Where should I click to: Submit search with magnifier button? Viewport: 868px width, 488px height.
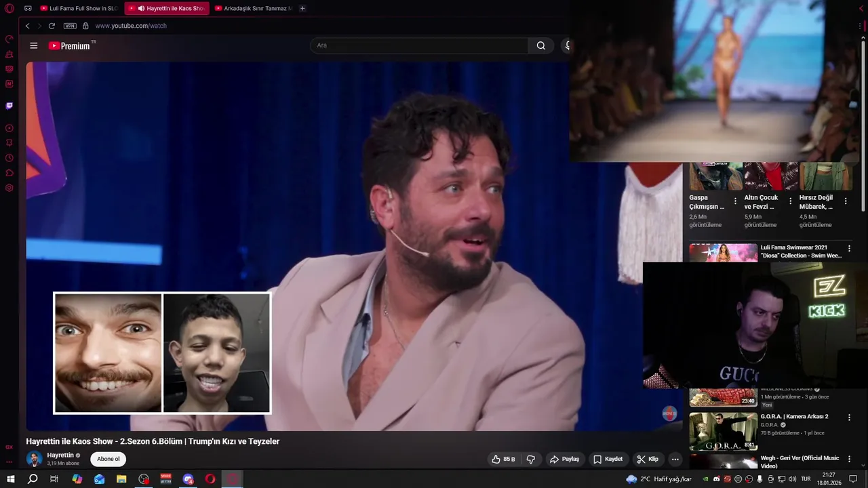click(541, 45)
